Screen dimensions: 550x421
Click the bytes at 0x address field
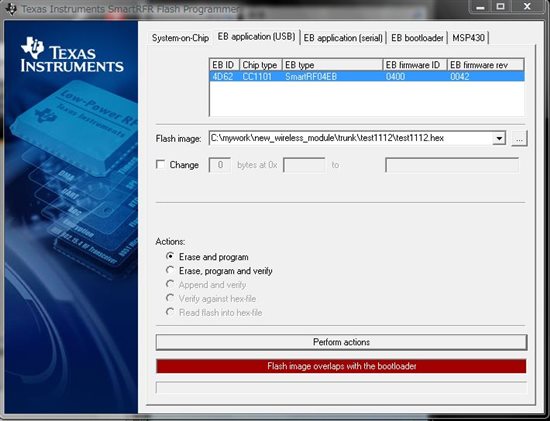point(304,165)
